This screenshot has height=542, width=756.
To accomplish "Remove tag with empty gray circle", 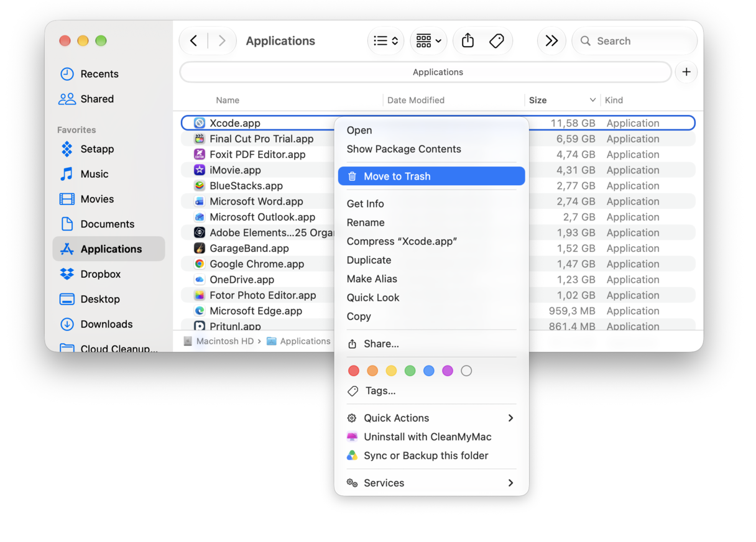I will click(x=466, y=371).
